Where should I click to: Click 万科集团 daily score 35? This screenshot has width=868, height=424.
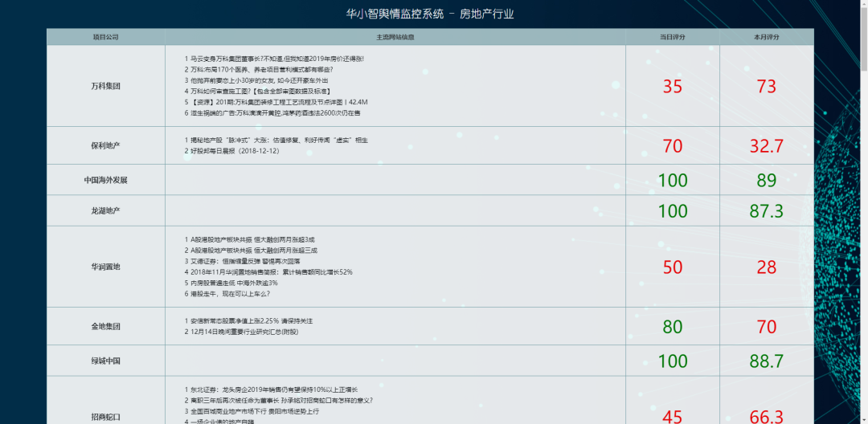click(x=673, y=87)
